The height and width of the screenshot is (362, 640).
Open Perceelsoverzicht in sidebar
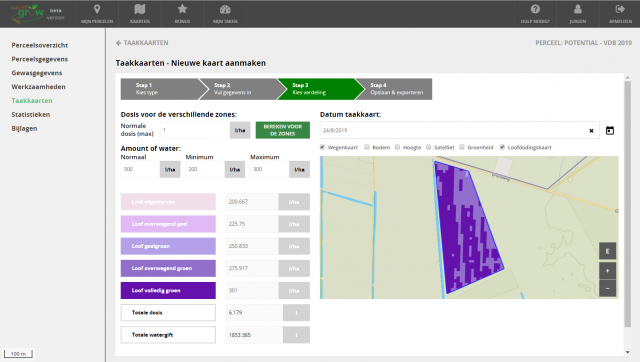(40, 45)
